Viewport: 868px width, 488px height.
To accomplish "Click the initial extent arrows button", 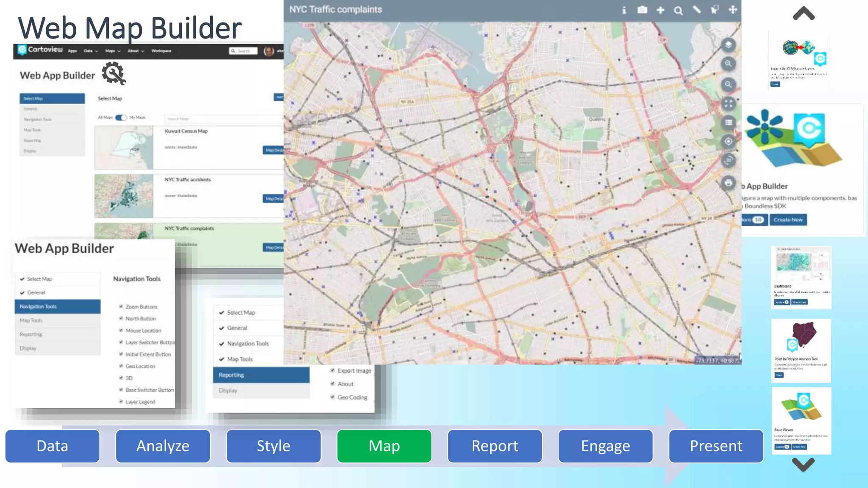I will click(x=728, y=103).
